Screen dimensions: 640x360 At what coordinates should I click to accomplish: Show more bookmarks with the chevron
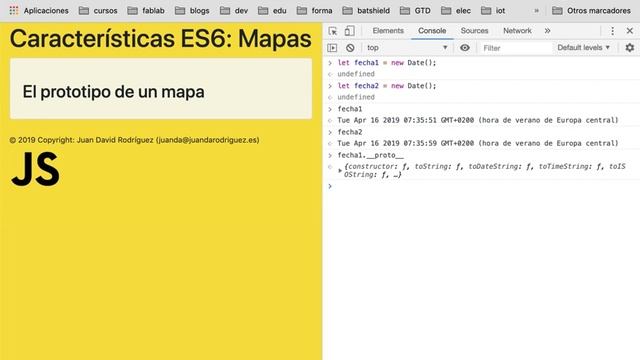click(x=536, y=11)
